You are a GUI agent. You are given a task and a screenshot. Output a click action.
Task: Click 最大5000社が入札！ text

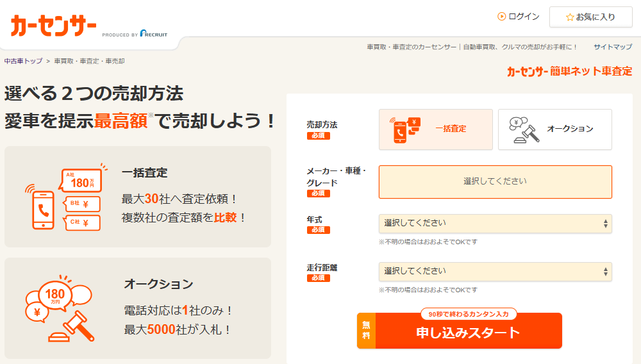(178, 329)
